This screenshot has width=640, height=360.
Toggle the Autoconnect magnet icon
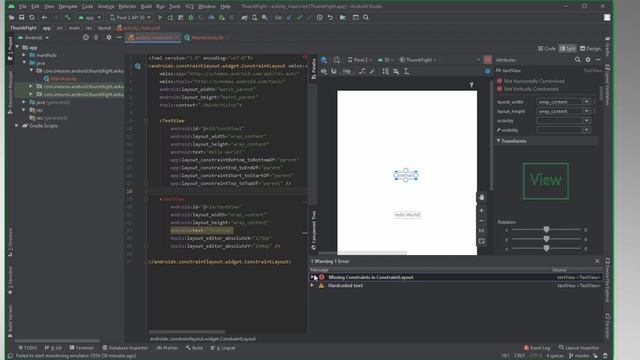click(333, 71)
